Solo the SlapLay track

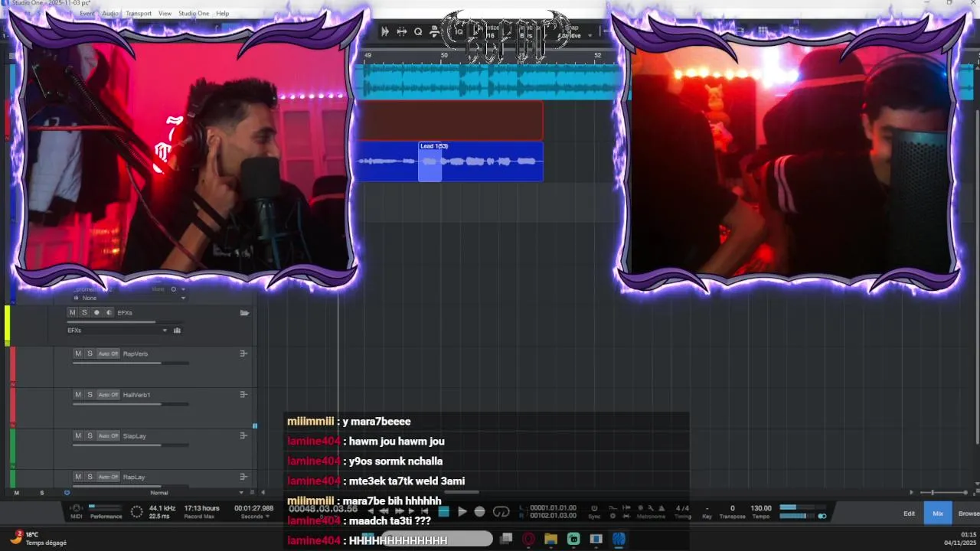coord(90,435)
